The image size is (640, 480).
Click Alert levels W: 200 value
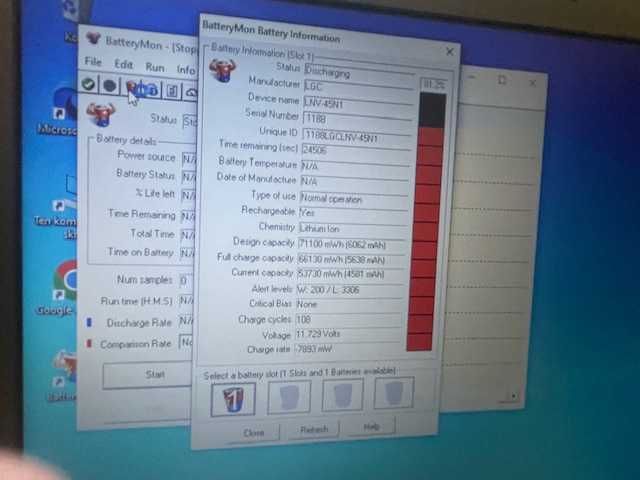point(349,290)
